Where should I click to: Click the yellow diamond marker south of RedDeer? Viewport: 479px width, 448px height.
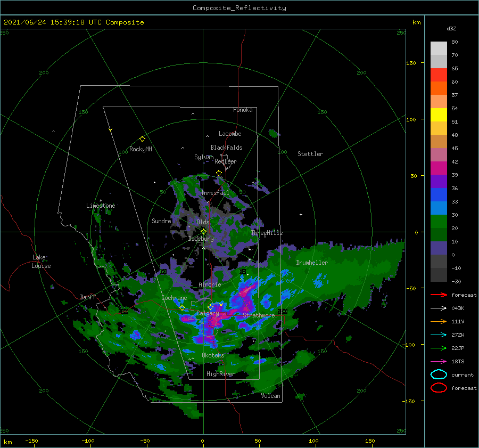tap(219, 173)
